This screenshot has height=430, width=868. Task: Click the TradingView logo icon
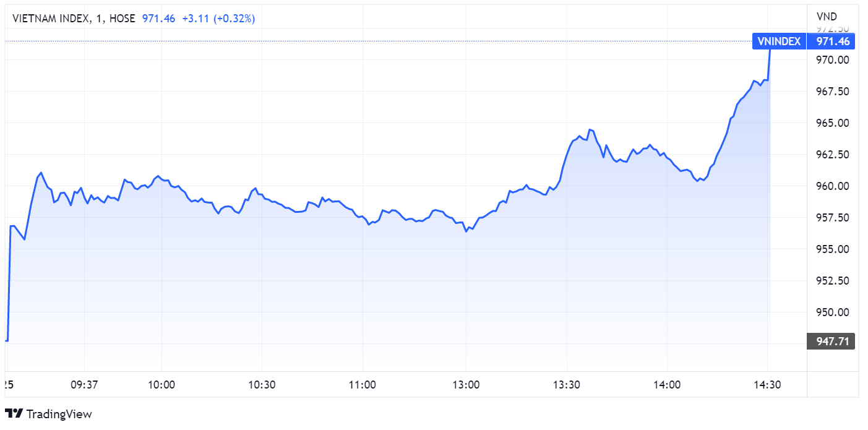click(14, 414)
